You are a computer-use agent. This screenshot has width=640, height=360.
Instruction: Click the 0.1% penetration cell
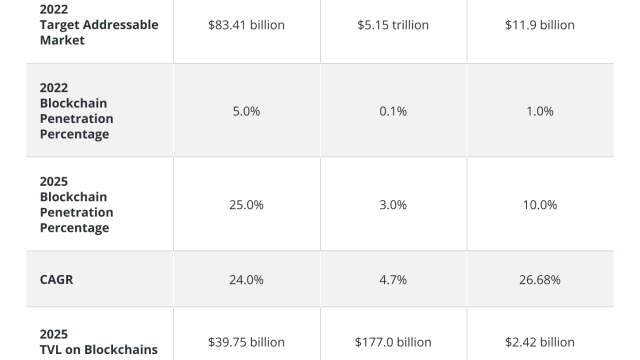tap(393, 111)
